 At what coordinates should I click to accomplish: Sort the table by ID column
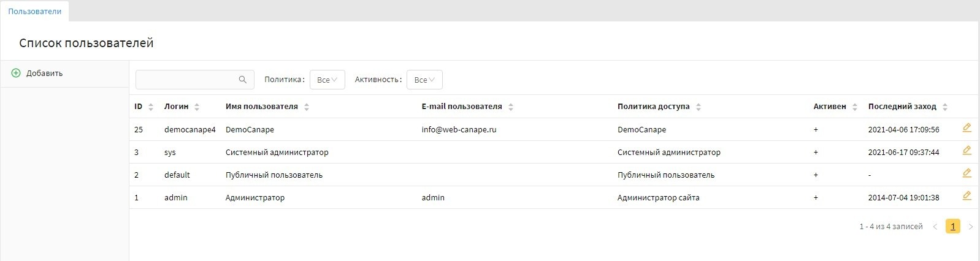pyautogui.click(x=151, y=107)
